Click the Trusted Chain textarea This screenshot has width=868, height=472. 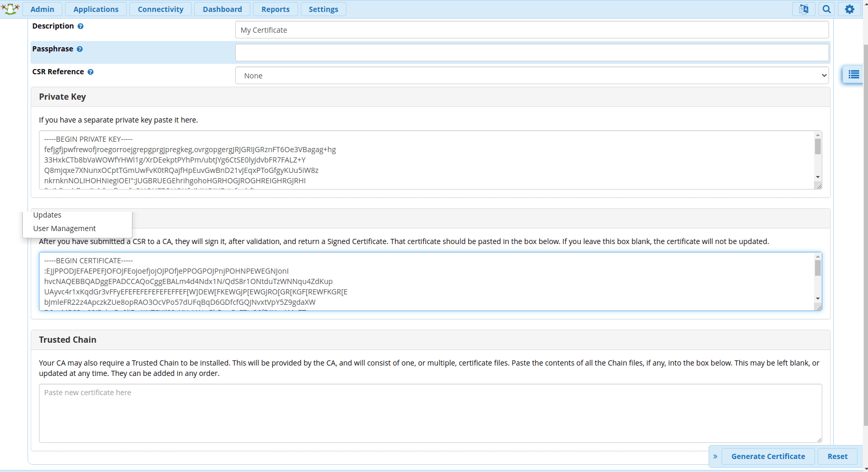(x=430, y=413)
